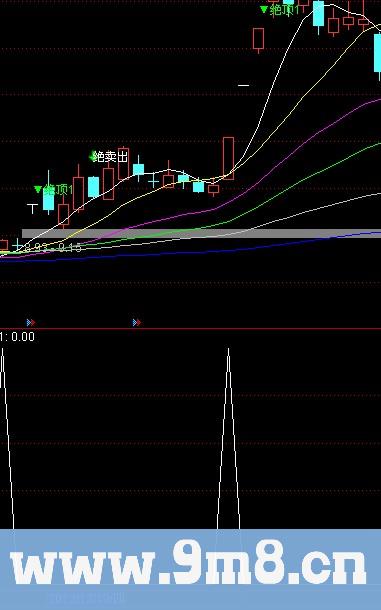Click the green arrow beside 绝卖出
The height and width of the screenshot is (610, 381).
[92, 156]
